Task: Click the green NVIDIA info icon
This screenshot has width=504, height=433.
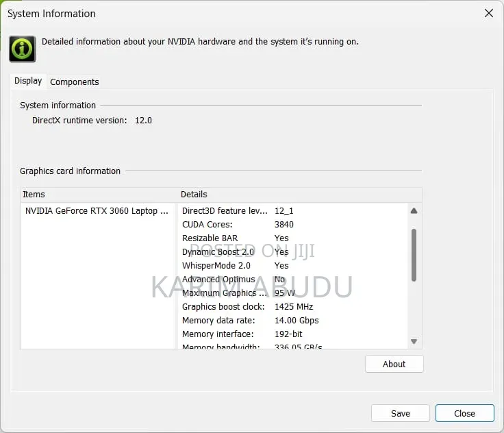Action: tap(22, 49)
